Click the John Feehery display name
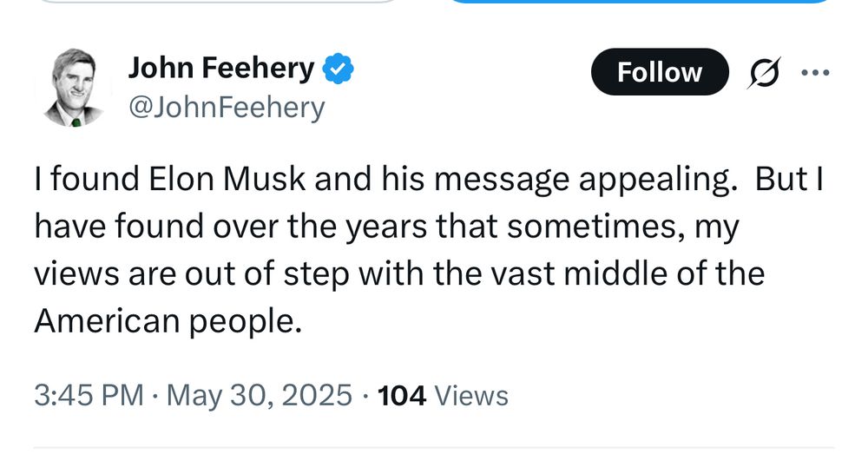This screenshot has width=868, height=454. tap(220, 69)
